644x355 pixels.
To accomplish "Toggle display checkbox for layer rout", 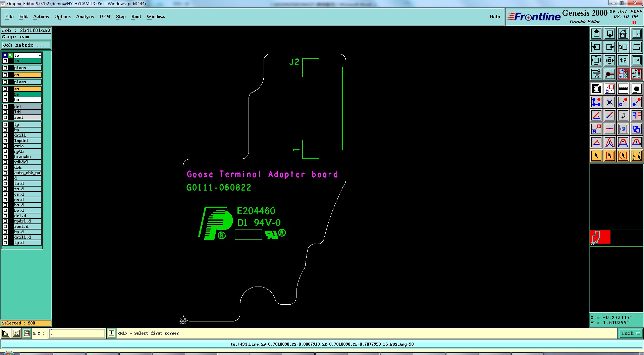I will (5, 117).
